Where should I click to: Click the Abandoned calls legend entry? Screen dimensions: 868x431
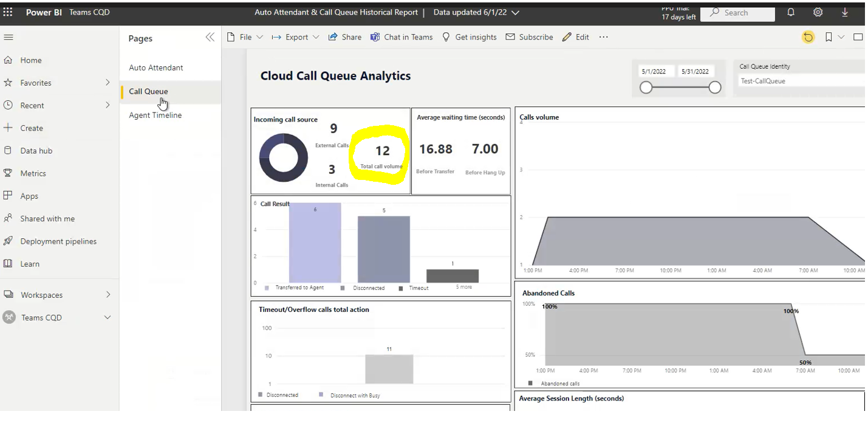(554, 384)
